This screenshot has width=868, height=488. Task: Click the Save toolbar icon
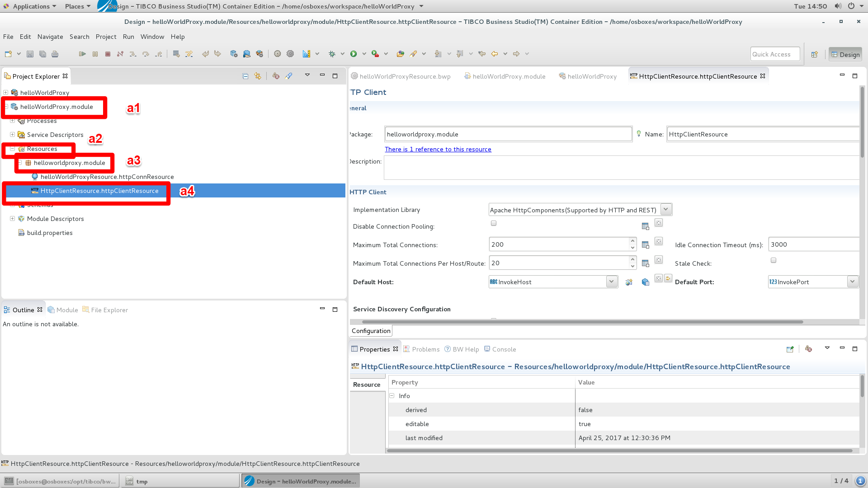[30, 54]
